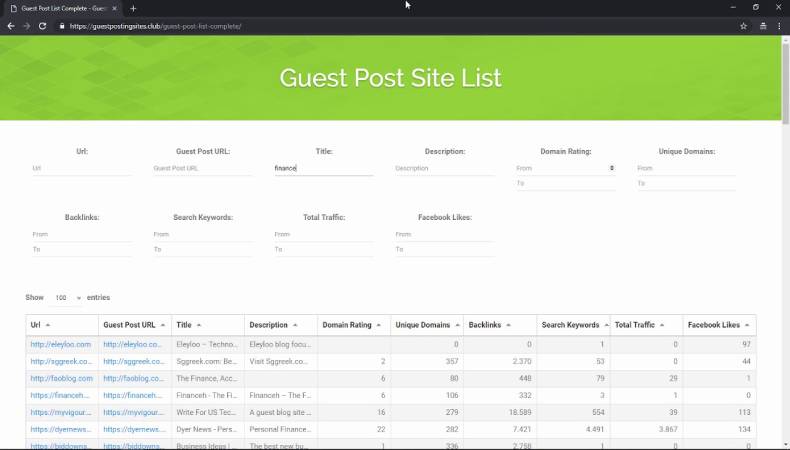Click the Title filter field containing finance
790x450 pixels.
[x=323, y=168]
